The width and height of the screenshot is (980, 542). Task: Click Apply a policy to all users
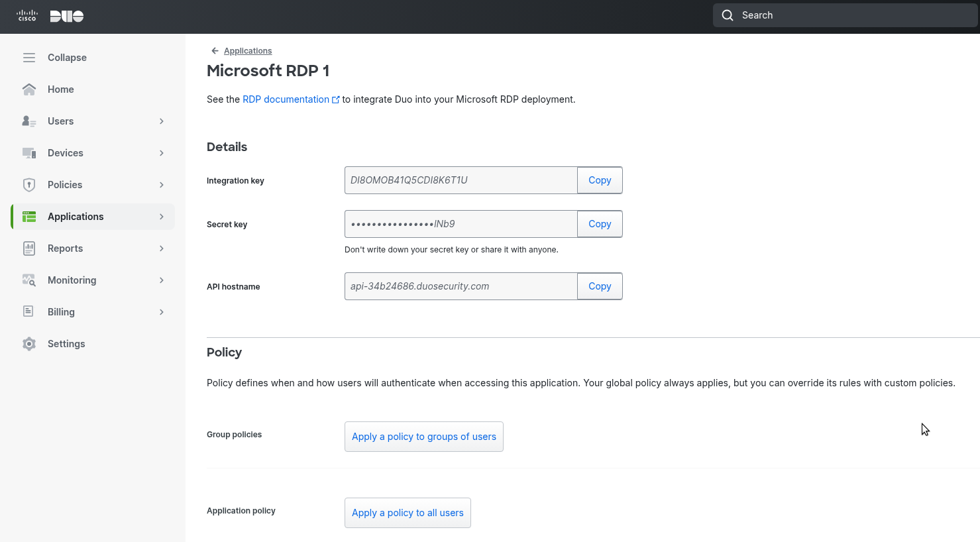click(408, 513)
